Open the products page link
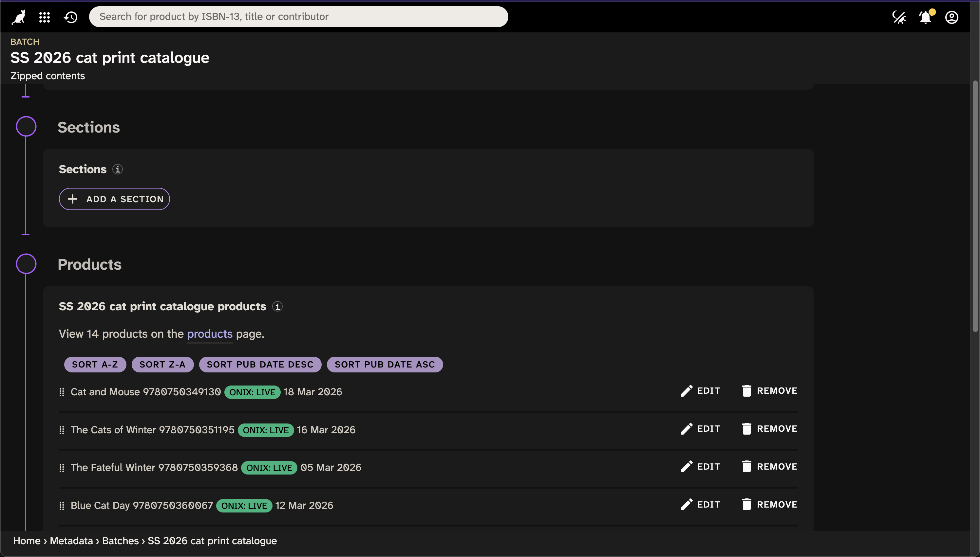This screenshot has width=980, height=557. [x=209, y=333]
